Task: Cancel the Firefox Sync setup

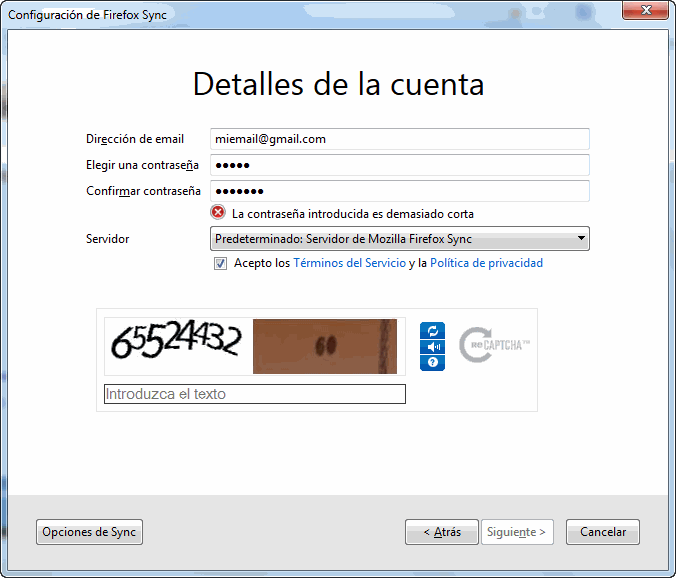Action: click(x=603, y=532)
